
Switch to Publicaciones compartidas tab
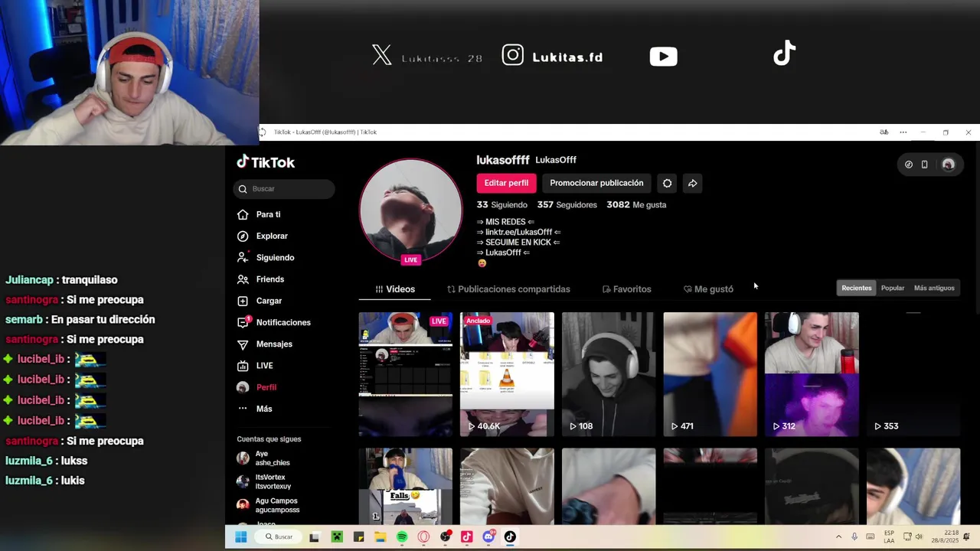point(508,289)
